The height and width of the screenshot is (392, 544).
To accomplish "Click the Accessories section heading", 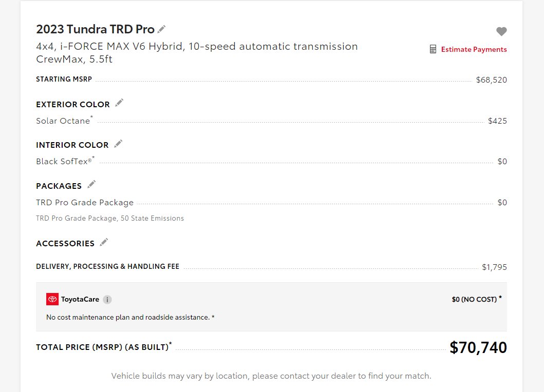I will click(65, 244).
